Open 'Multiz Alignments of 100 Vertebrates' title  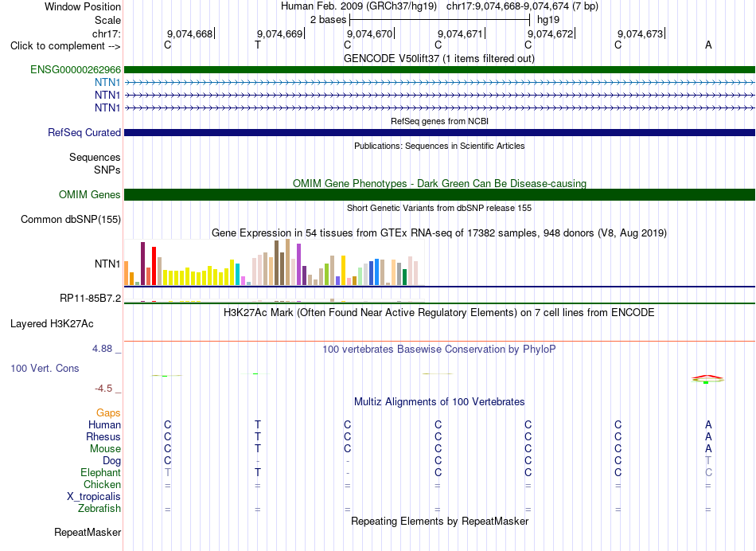pyautogui.click(x=439, y=401)
